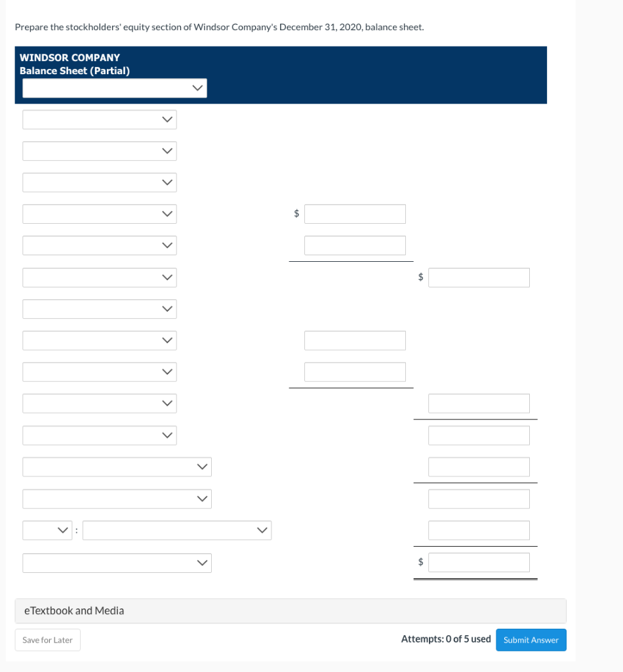The width and height of the screenshot is (623, 672).
Task: Expand the first dropdown below the header banner
Action: (99, 119)
